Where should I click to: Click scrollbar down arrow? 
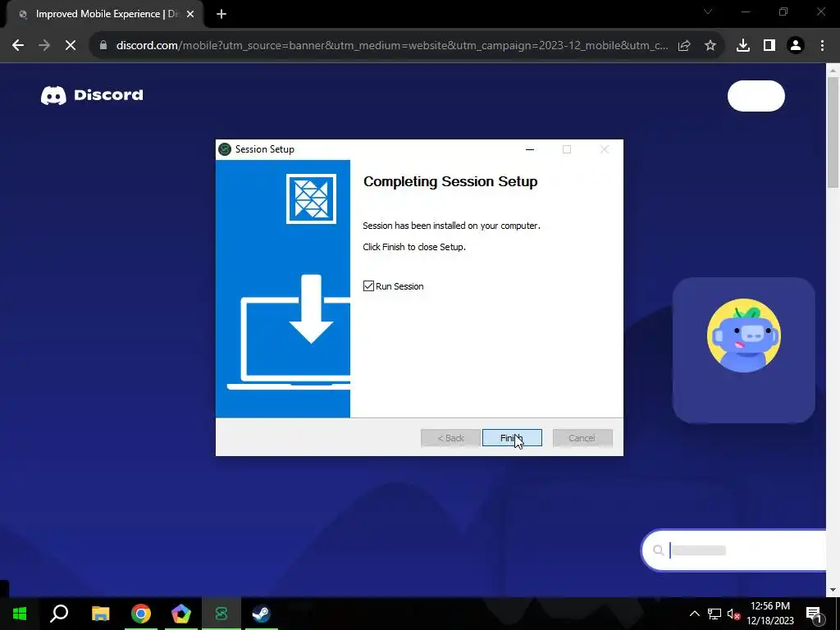(x=833, y=591)
